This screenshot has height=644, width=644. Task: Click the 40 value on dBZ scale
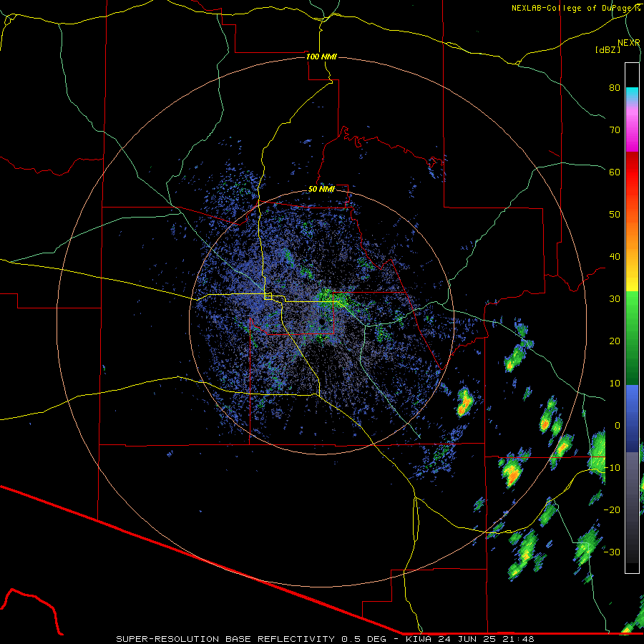(x=615, y=257)
